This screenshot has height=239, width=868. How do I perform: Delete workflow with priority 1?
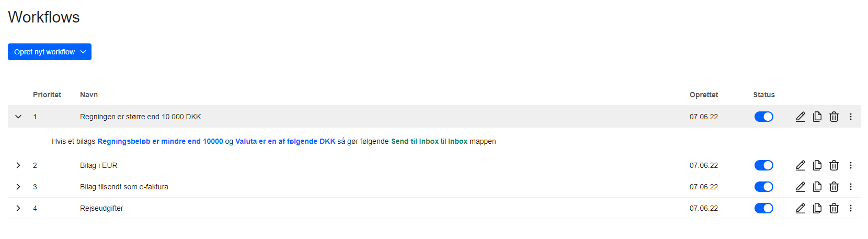pos(834,117)
